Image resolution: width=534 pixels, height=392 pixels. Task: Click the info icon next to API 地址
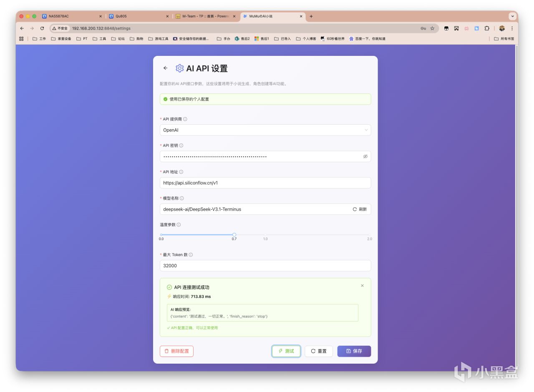tap(181, 172)
